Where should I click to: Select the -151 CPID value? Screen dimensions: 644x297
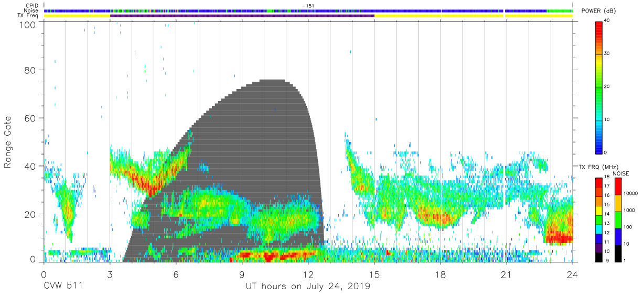coord(308,6)
